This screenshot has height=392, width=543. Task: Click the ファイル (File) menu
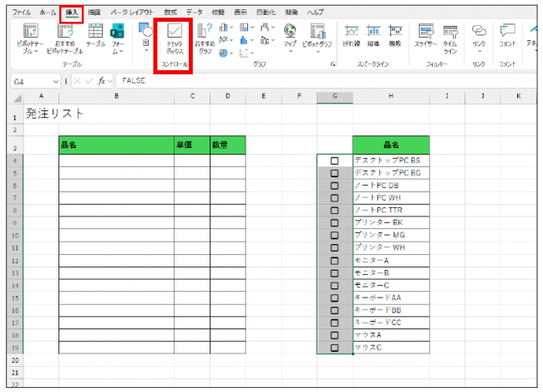[21, 13]
